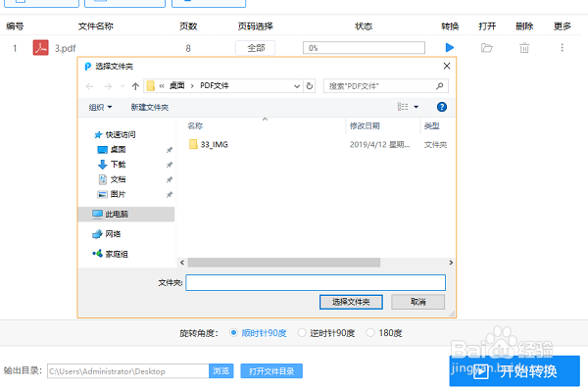Confirm with 选择文件夹 button
588x389 pixels.
[x=351, y=302]
